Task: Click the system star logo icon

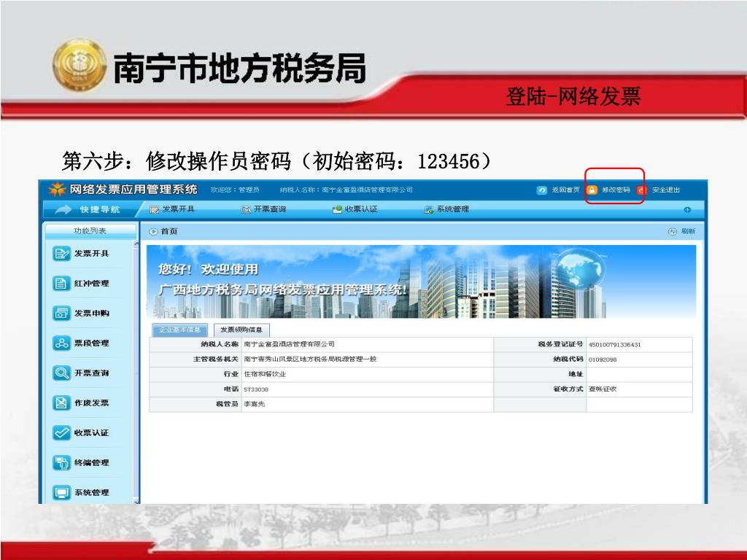Action: coord(57,190)
